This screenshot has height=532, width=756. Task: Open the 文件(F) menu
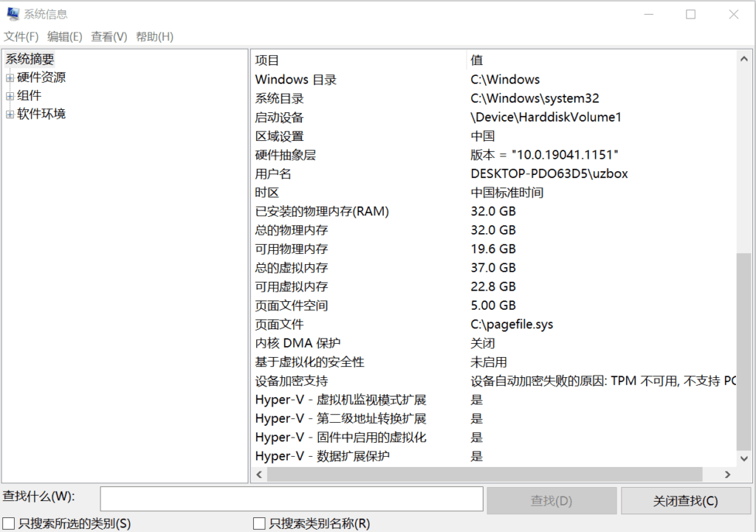pyautogui.click(x=21, y=36)
